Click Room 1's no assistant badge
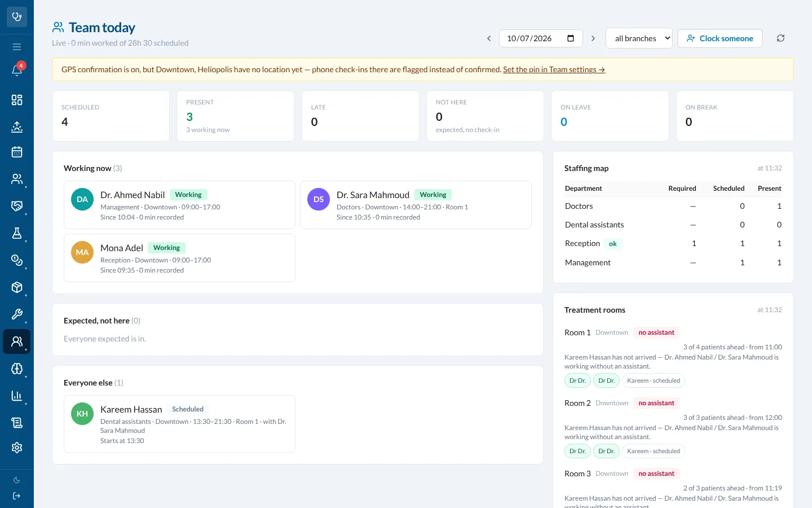 tap(656, 332)
